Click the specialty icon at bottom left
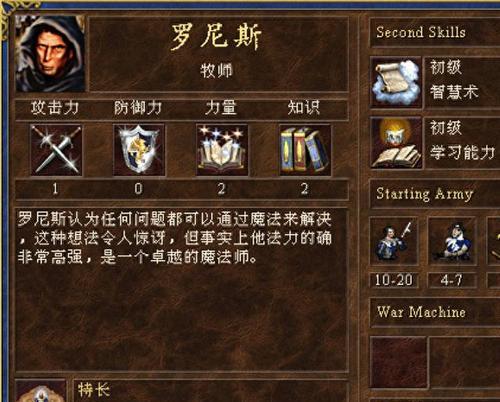This screenshot has width=500, height=402. [41, 391]
